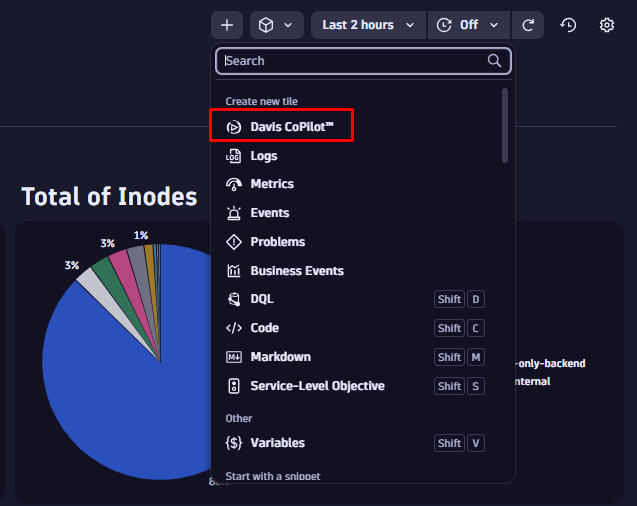Click the Logs file icon
This screenshot has height=506, width=637.
point(234,156)
